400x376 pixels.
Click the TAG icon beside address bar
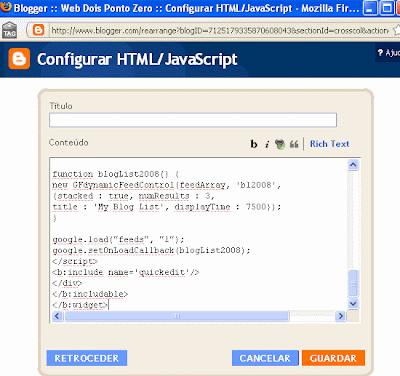pos(10,30)
